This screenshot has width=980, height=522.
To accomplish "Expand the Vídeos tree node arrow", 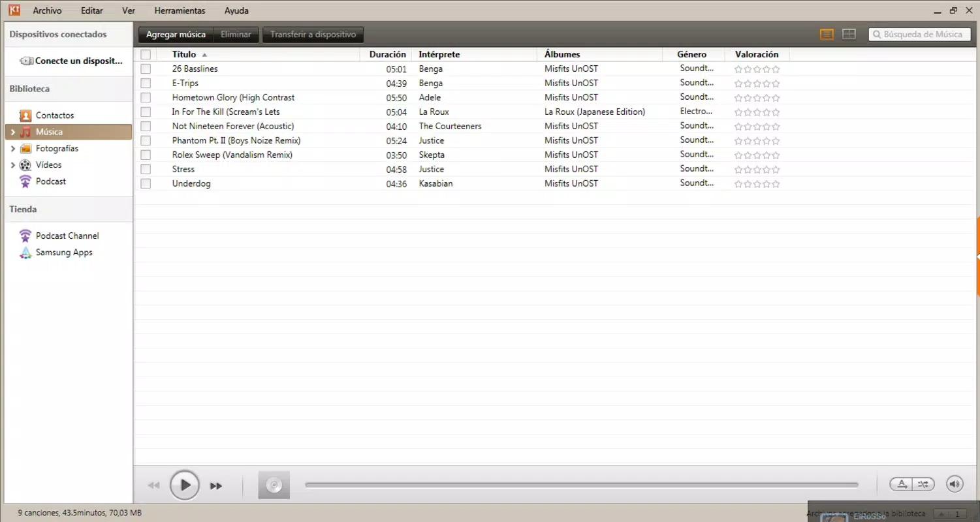I will [x=12, y=165].
